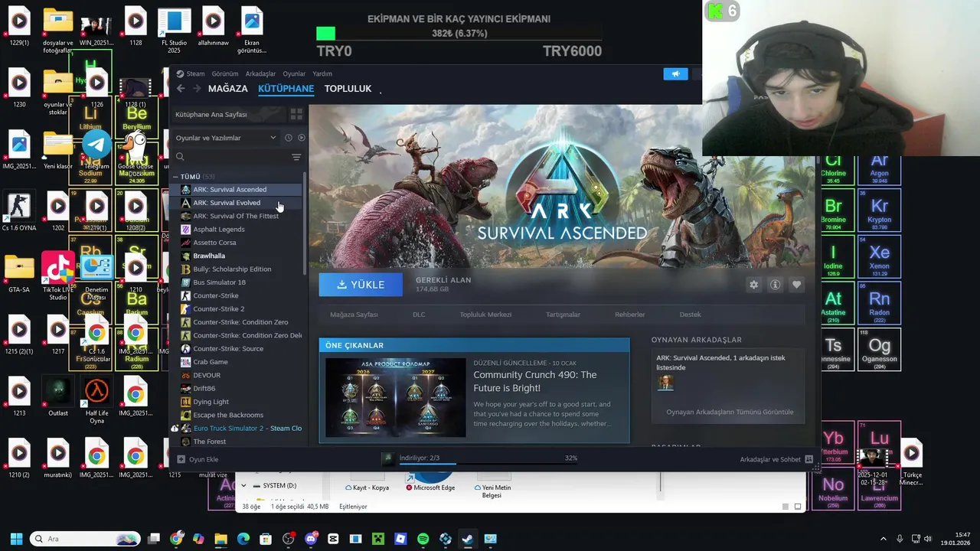Open the Görünüm menu

225,74
